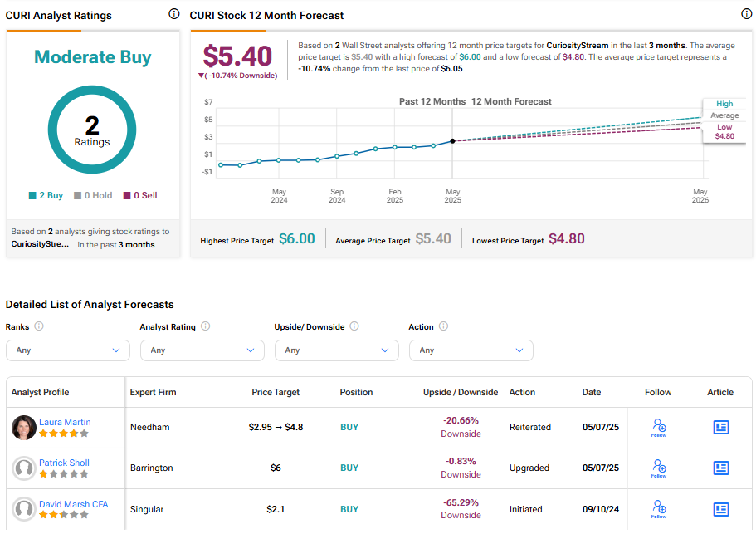Click the Action column header in table
Viewport: 756px width, 534px height.
click(522, 392)
